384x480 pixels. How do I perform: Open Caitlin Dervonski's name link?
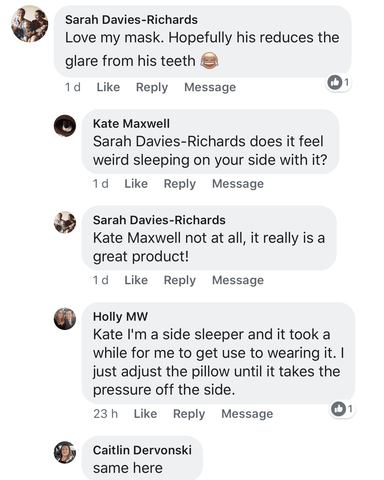[142, 450]
